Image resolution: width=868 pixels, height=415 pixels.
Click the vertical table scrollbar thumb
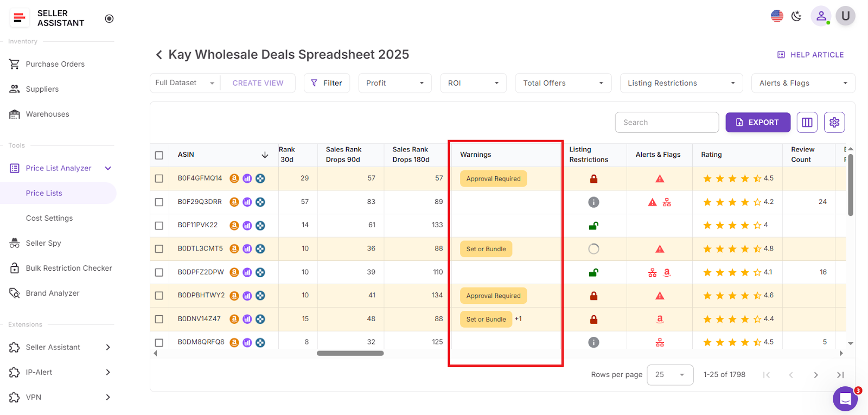coord(850,185)
